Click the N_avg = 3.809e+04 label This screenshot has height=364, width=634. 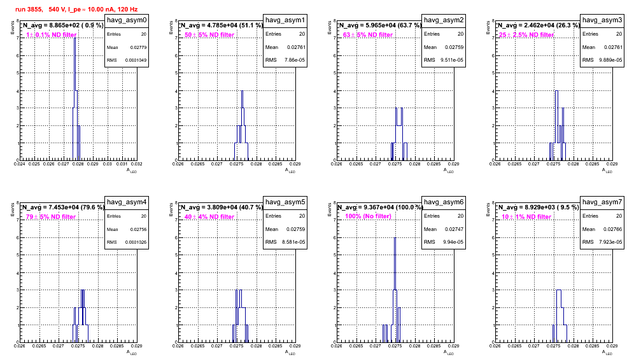[x=222, y=207]
